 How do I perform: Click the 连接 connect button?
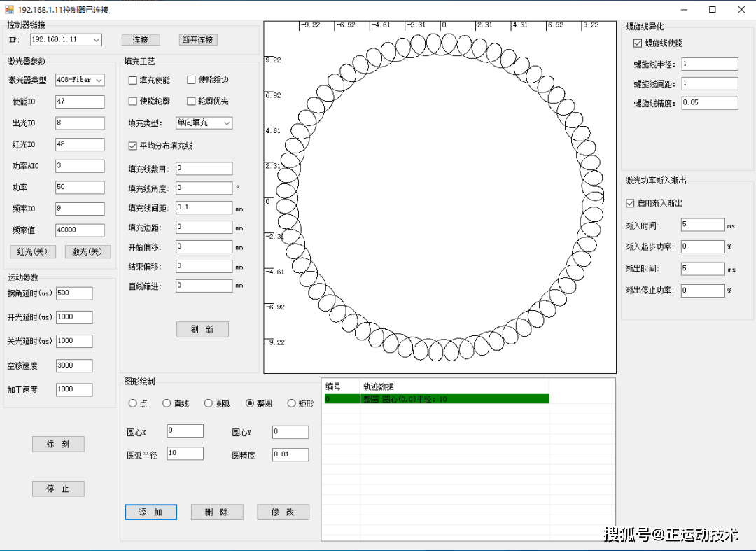pos(140,40)
